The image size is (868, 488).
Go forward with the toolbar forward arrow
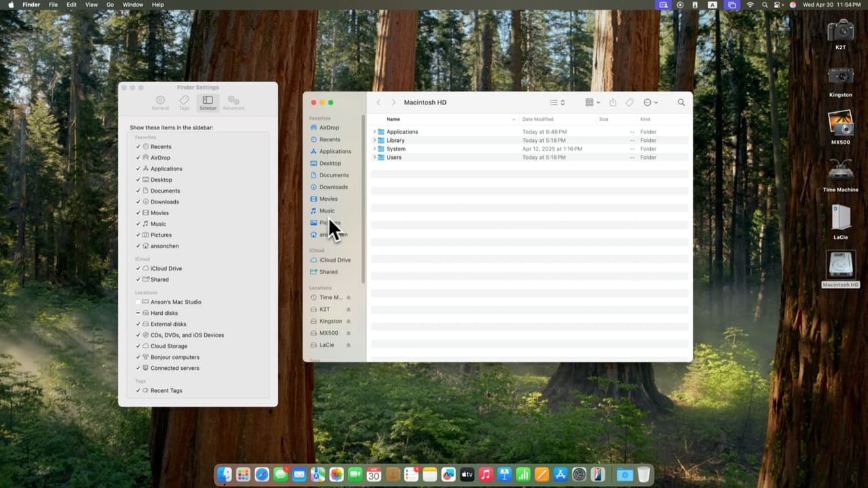click(393, 102)
